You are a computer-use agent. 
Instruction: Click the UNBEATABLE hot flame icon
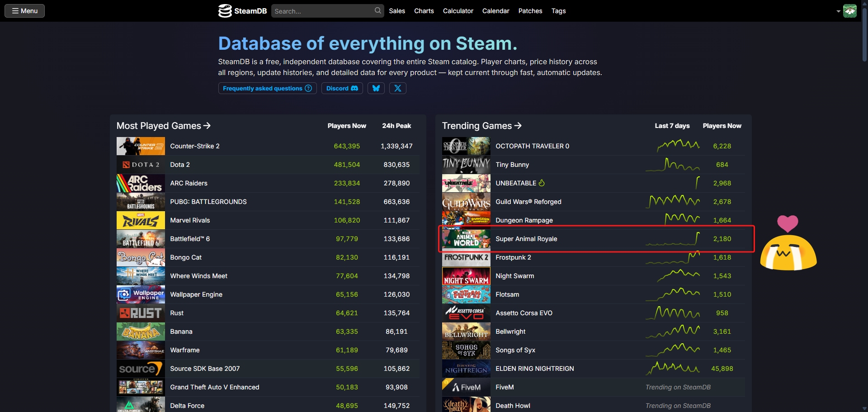pyautogui.click(x=542, y=183)
